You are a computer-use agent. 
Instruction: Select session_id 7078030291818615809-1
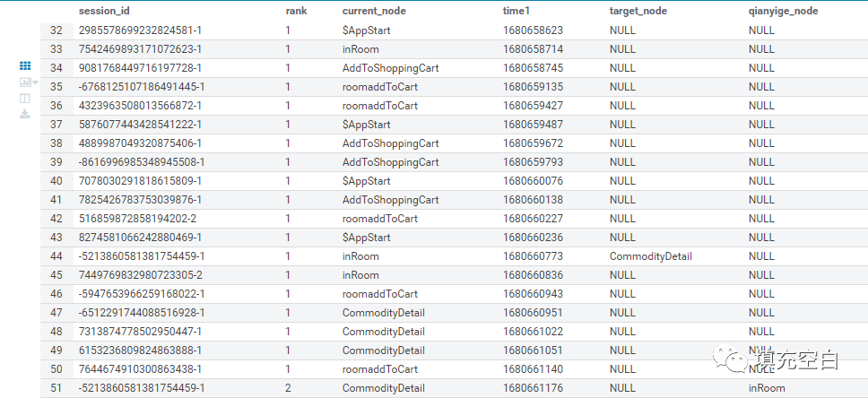pyautogui.click(x=140, y=181)
